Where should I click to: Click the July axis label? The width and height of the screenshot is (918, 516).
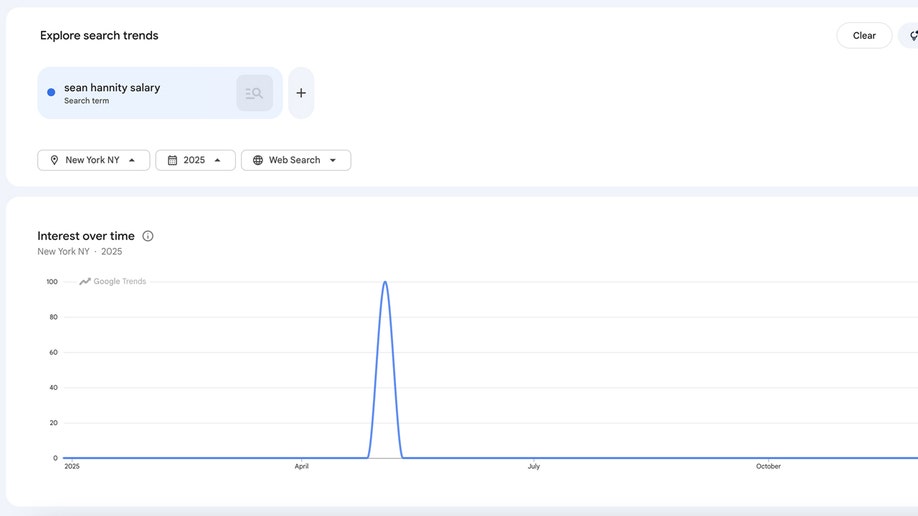(x=533, y=466)
